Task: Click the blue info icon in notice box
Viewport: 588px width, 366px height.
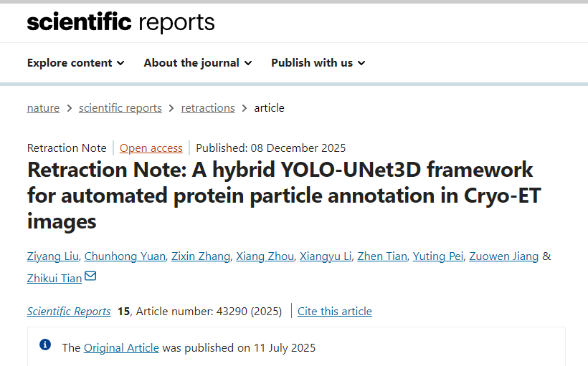Action: (45, 345)
